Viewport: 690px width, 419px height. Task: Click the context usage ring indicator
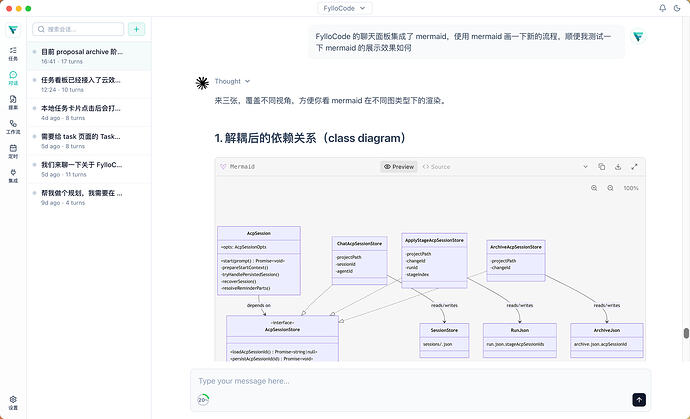202,400
